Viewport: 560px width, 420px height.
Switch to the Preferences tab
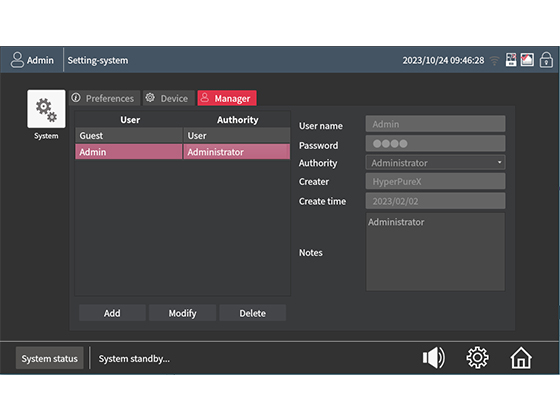104,98
